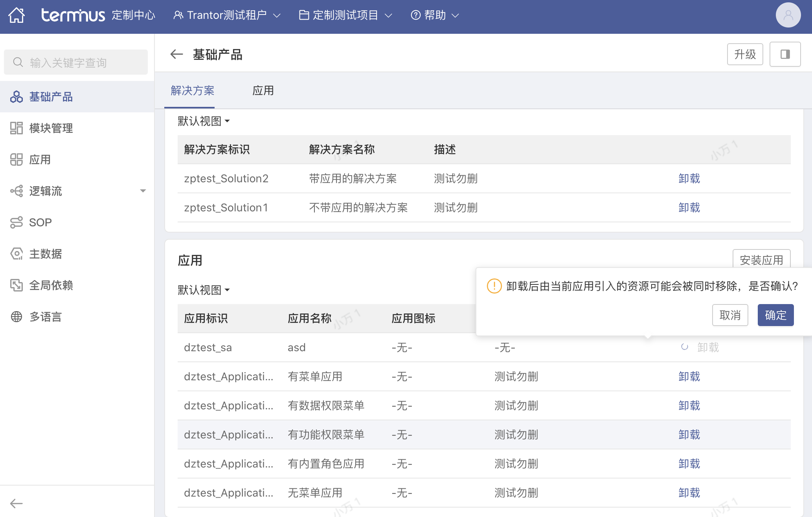The height and width of the screenshot is (517, 812).
Task: Select the zptest_Solution2 cell
Action: click(226, 178)
